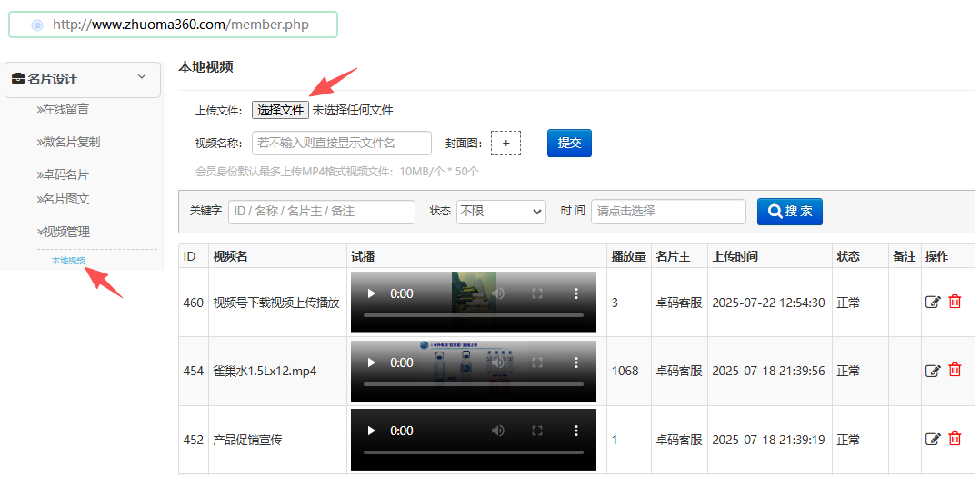
Task: Mute the video player in row 452
Action: [498, 431]
